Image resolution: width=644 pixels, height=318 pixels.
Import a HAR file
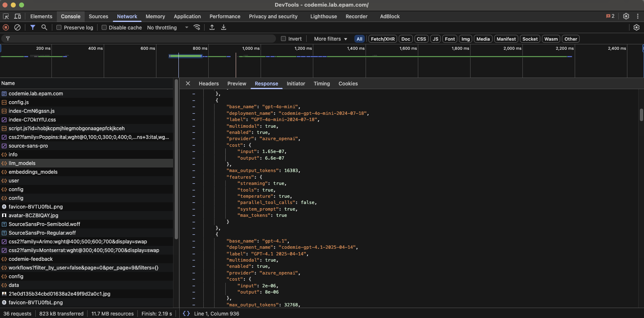point(212,27)
